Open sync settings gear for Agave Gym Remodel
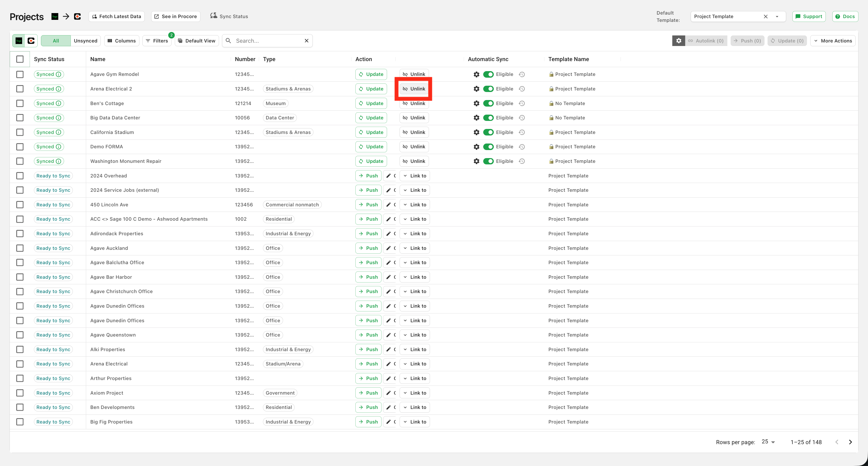The image size is (868, 466). (x=476, y=74)
